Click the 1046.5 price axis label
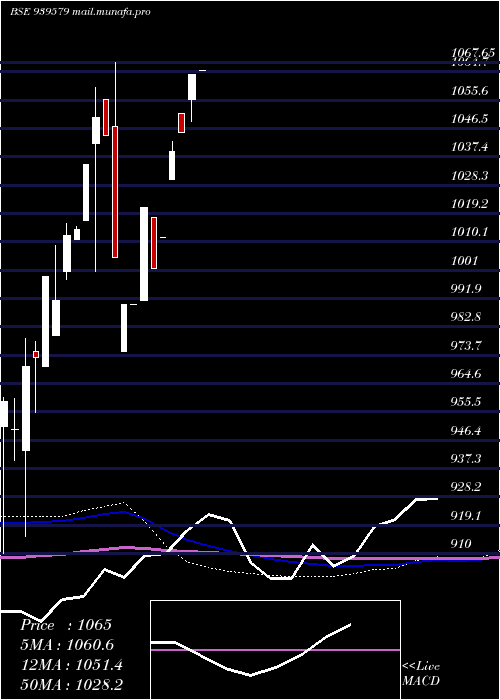Image resolution: width=500 pixels, height=700 pixels. [469, 119]
